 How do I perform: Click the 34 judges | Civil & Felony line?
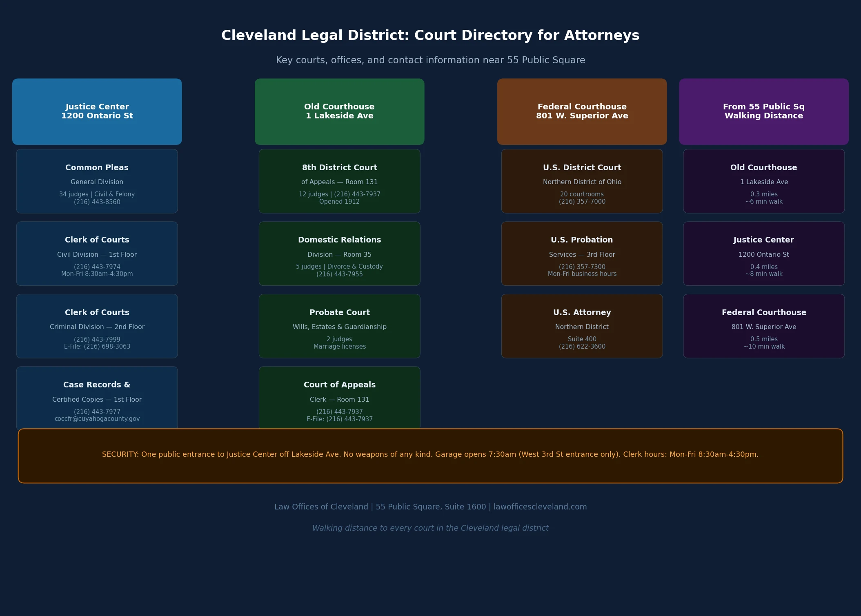[x=97, y=194]
